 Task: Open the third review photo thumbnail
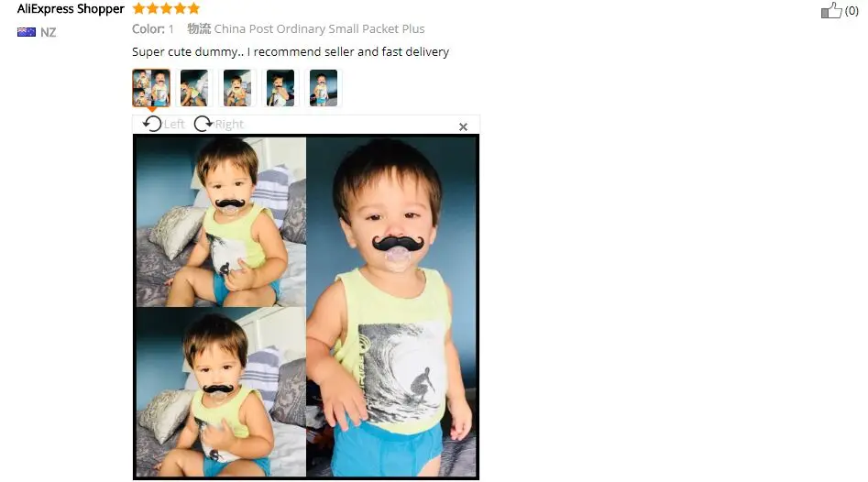(x=237, y=87)
